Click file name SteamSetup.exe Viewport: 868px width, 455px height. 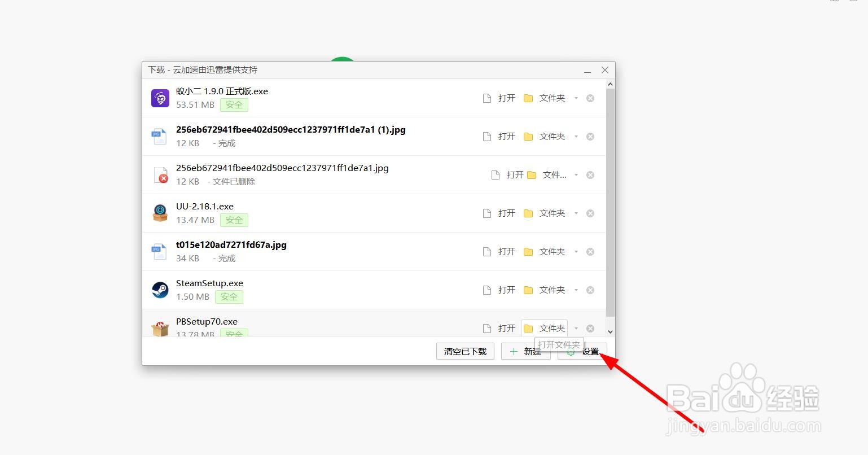click(209, 283)
